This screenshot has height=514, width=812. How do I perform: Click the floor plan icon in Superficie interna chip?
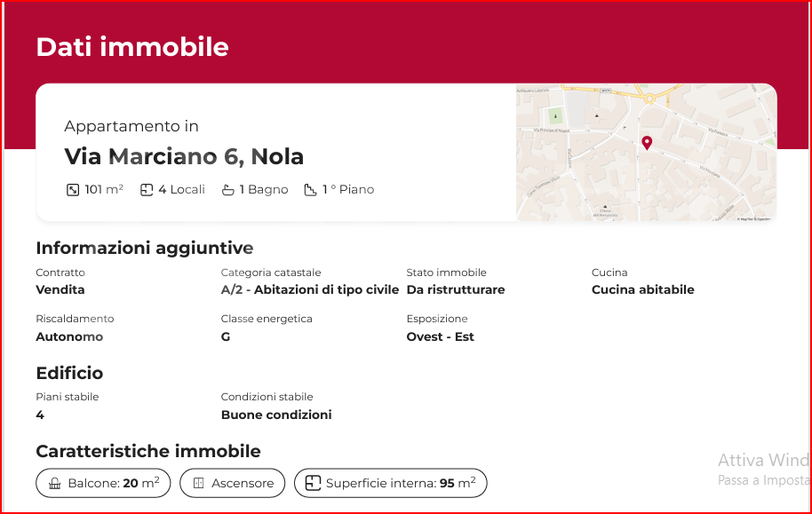(x=312, y=482)
